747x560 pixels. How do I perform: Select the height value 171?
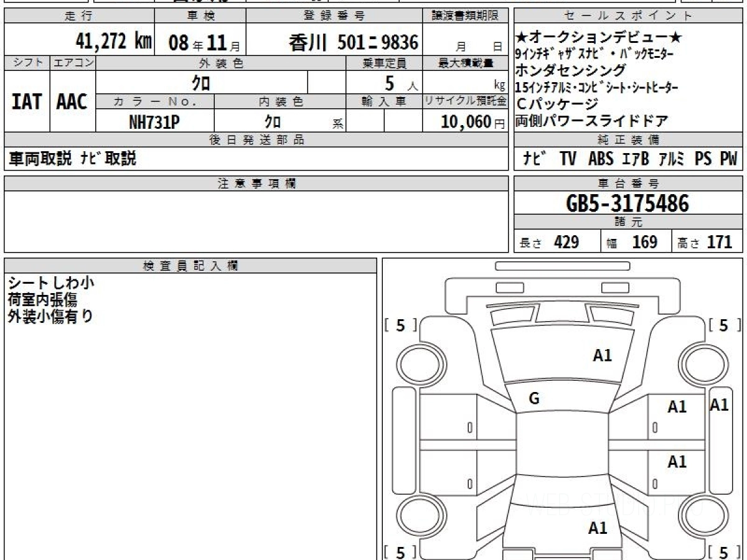pyautogui.click(x=719, y=242)
